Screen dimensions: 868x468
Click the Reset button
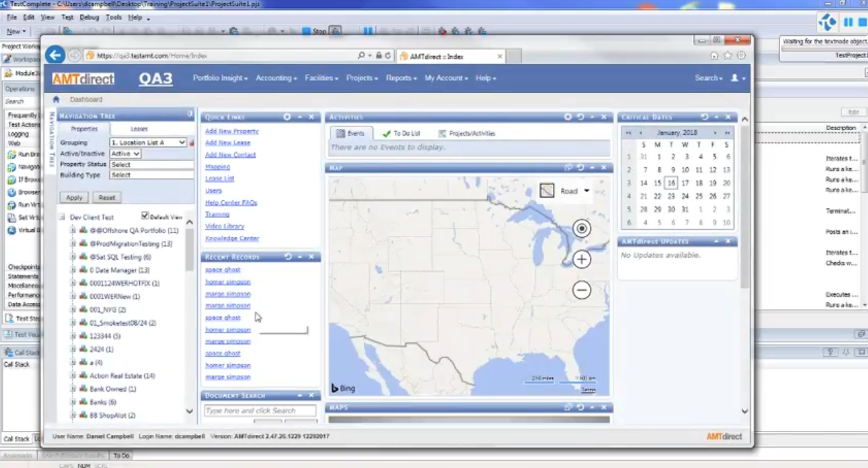pos(107,198)
